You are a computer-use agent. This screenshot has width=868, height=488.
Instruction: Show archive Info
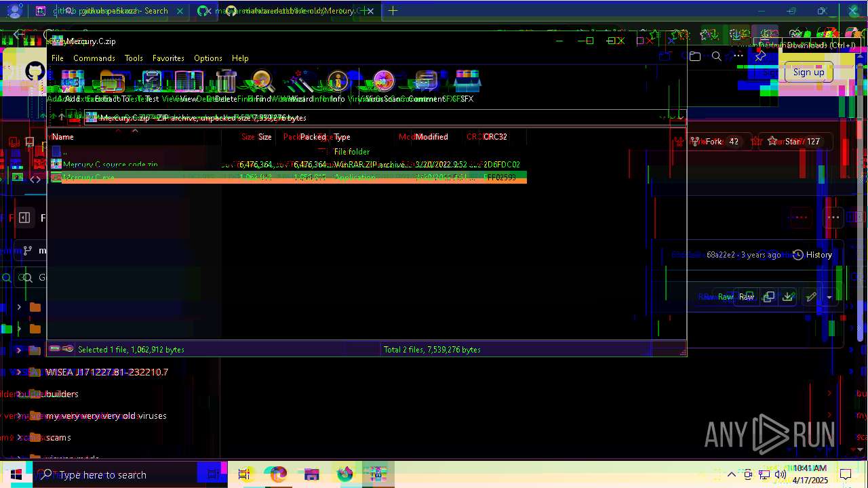[338, 86]
